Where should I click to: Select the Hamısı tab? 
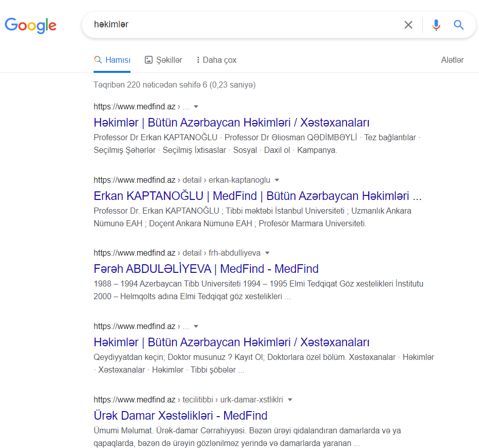pyautogui.click(x=112, y=60)
